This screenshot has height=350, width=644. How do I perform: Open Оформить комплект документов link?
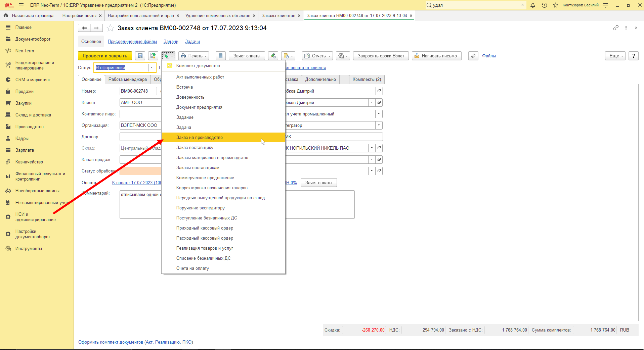coord(111,342)
